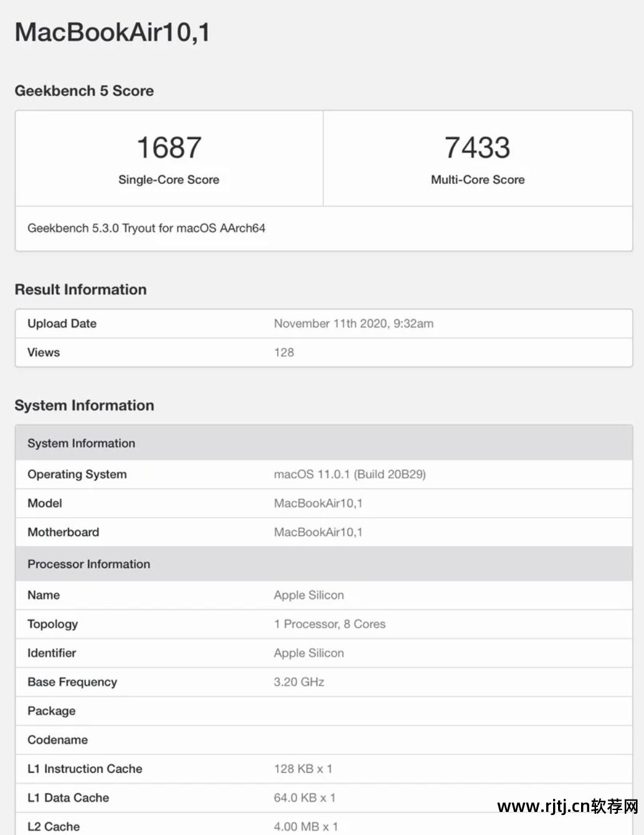
Task: Click the Processor Information section header
Action: tap(88, 564)
